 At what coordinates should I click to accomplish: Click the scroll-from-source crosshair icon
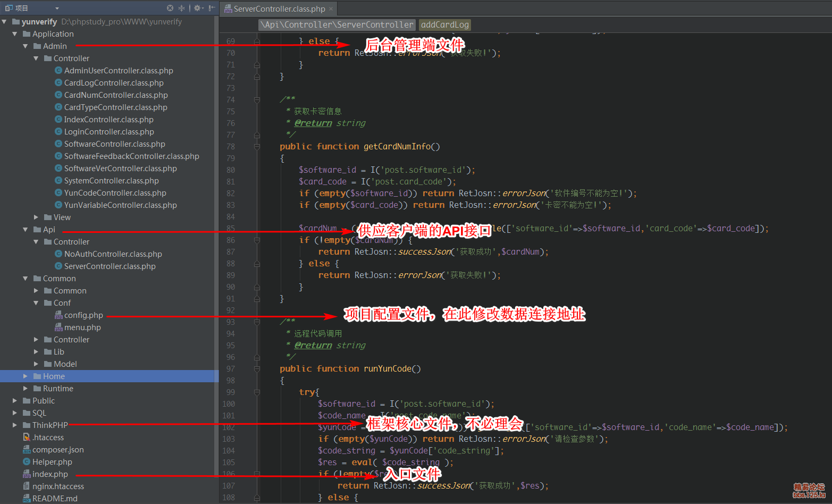coord(170,8)
